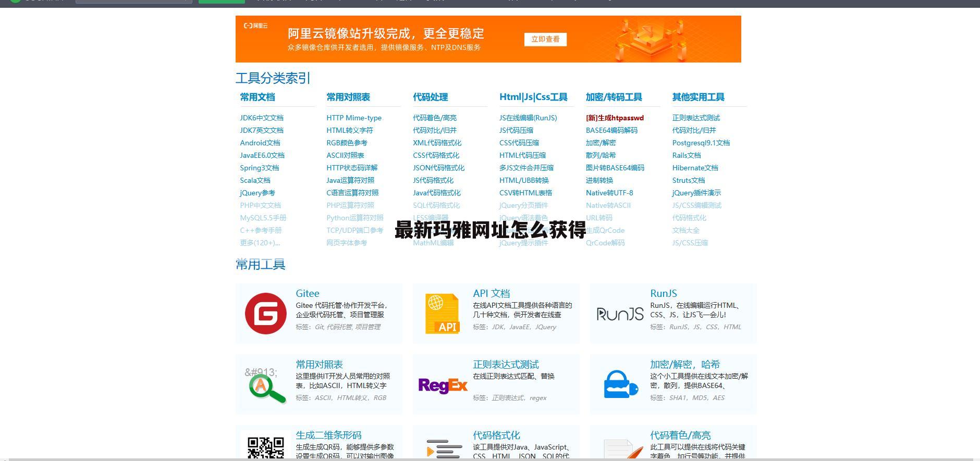Open JSON代码格式化 link
This screenshot has height=461, width=980.
point(438,168)
